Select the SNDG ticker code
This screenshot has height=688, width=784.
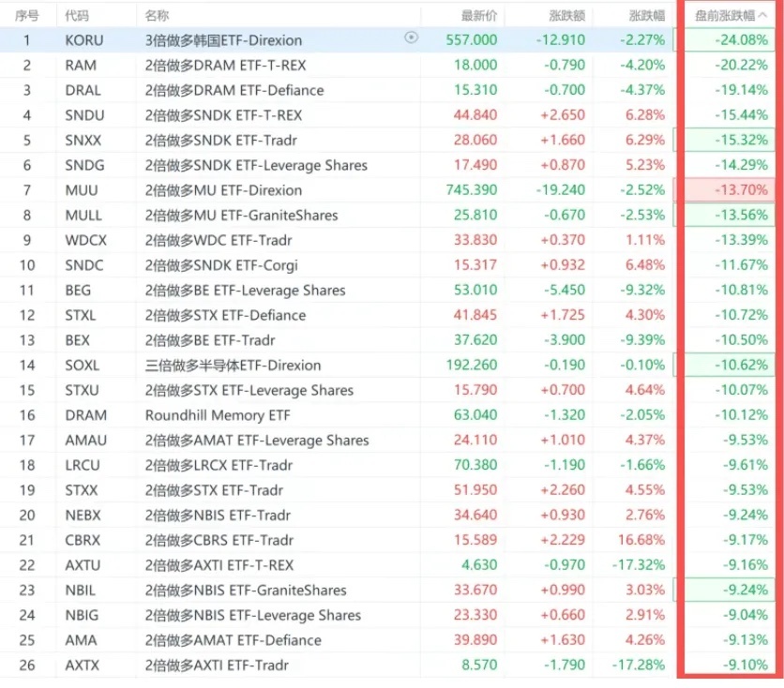pos(84,165)
